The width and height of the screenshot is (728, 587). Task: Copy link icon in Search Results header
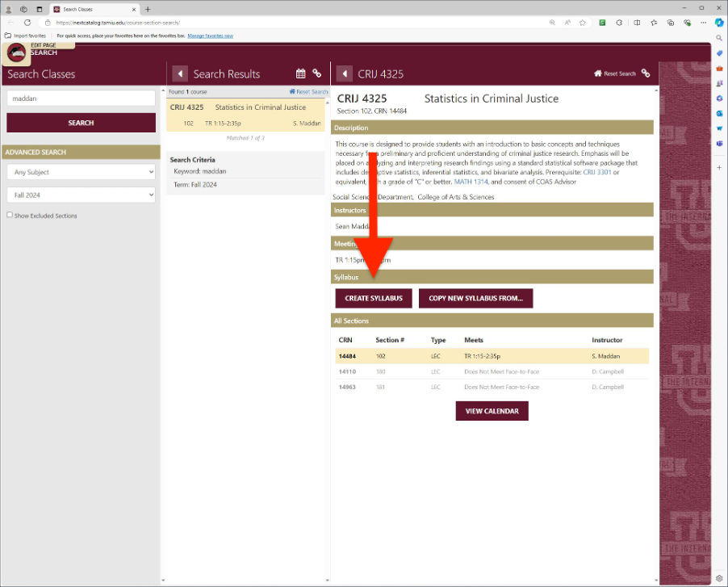[x=316, y=73]
